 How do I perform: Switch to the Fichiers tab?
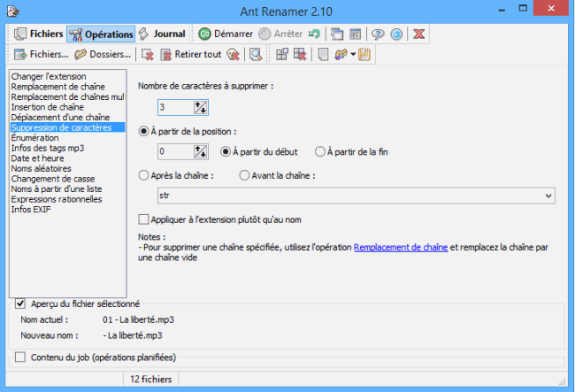pos(39,35)
